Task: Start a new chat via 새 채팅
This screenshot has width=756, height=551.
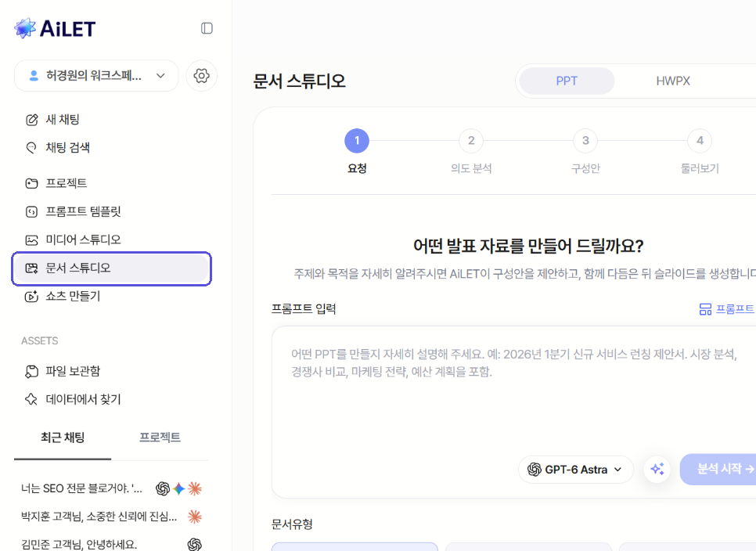Action: coord(112,120)
